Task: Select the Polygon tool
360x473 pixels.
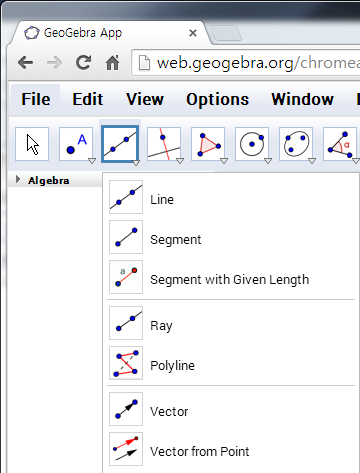Action: (208, 144)
